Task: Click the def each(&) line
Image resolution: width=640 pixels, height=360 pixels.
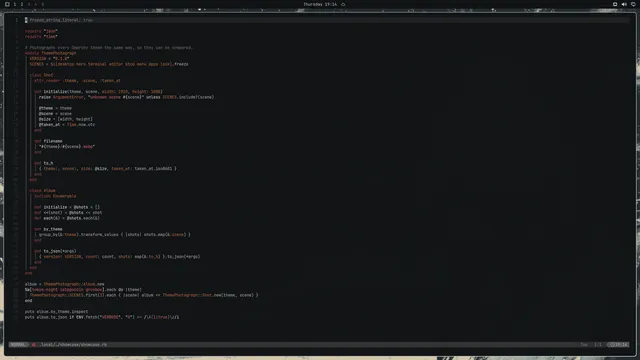Action: coord(67,218)
